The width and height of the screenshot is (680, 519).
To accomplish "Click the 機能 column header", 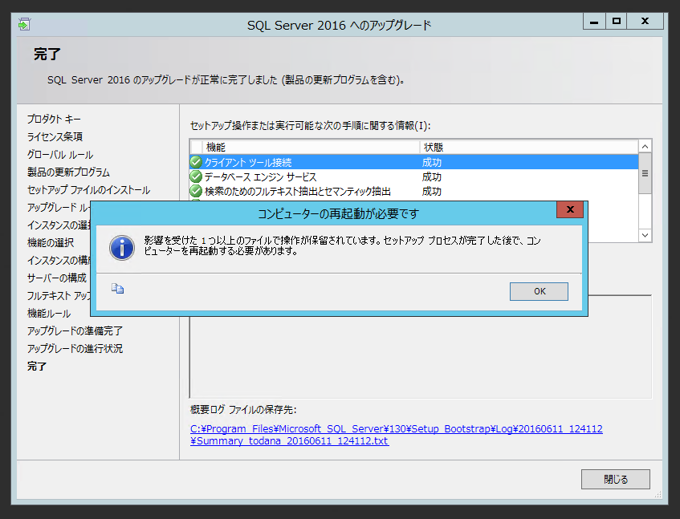I will pos(311,147).
